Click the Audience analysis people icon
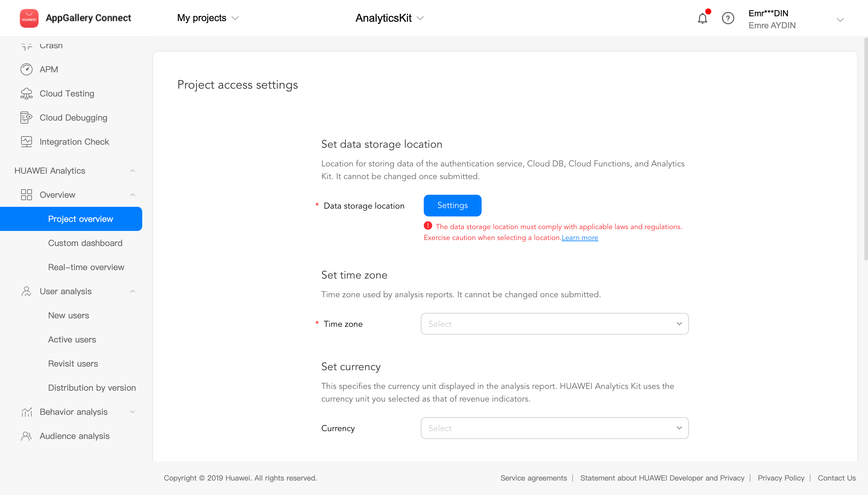The height and width of the screenshot is (495, 868). coord(27,436)
